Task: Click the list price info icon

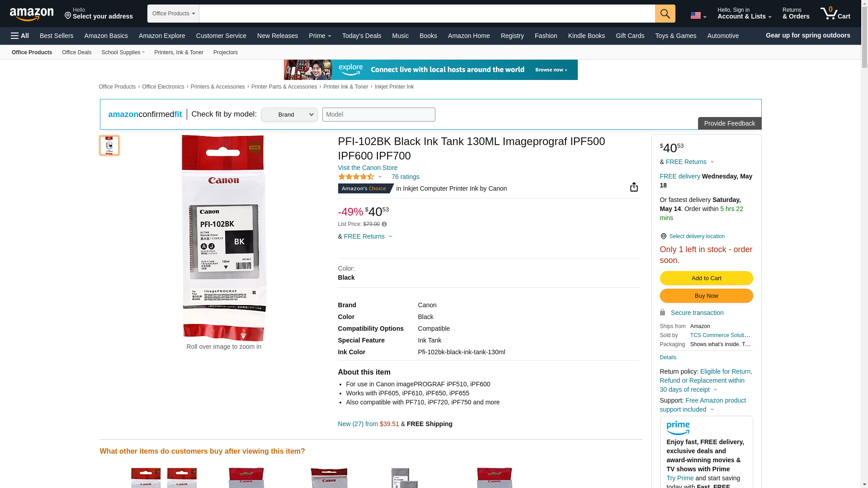Action: [x=384, y=224]
